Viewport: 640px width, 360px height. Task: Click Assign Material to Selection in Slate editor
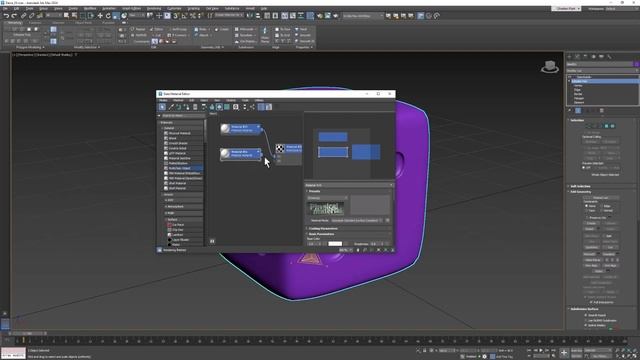pos(187,107)
